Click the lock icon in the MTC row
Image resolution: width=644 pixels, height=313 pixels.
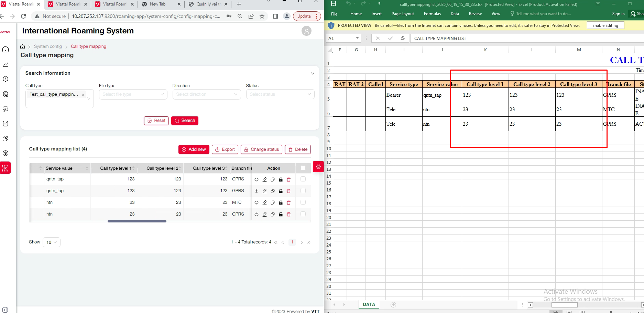point(281,203)
